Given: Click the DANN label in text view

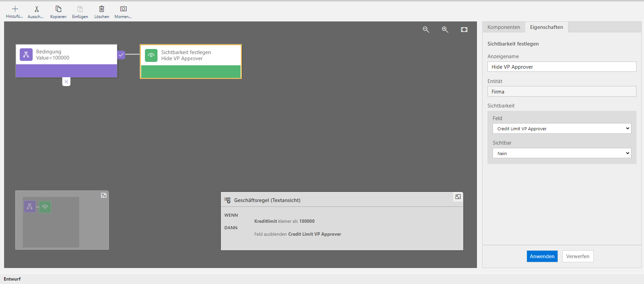Looking at the screenshot, I should point(231,228).
